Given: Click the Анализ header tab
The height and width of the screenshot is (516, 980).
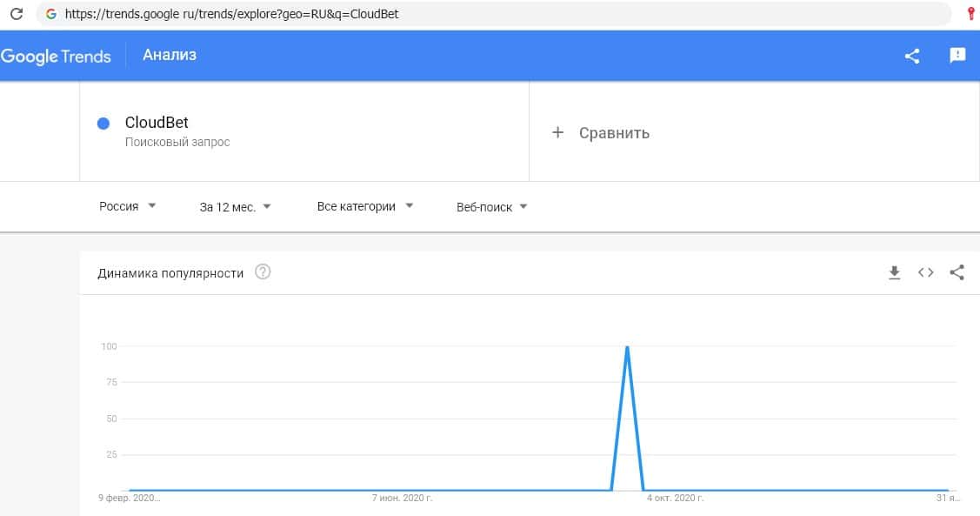Looking at the screenshot, I should (x=170, y=55).
